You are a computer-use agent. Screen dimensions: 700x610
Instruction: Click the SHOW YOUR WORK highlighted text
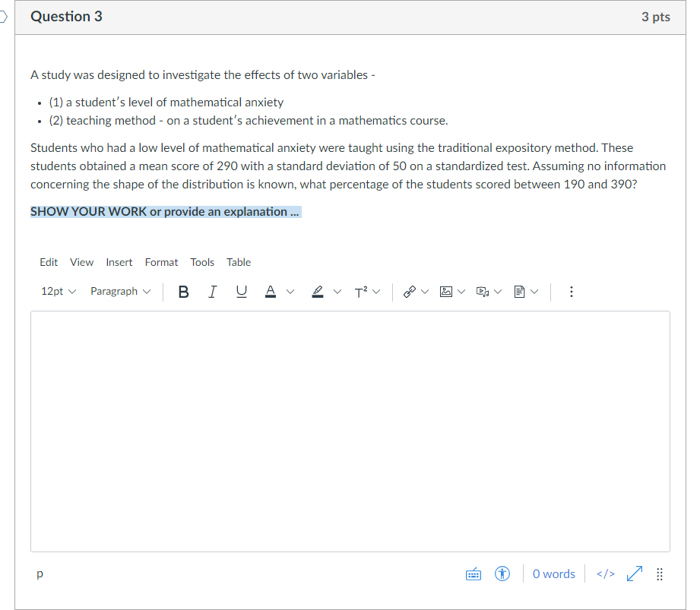coord(166,211)
